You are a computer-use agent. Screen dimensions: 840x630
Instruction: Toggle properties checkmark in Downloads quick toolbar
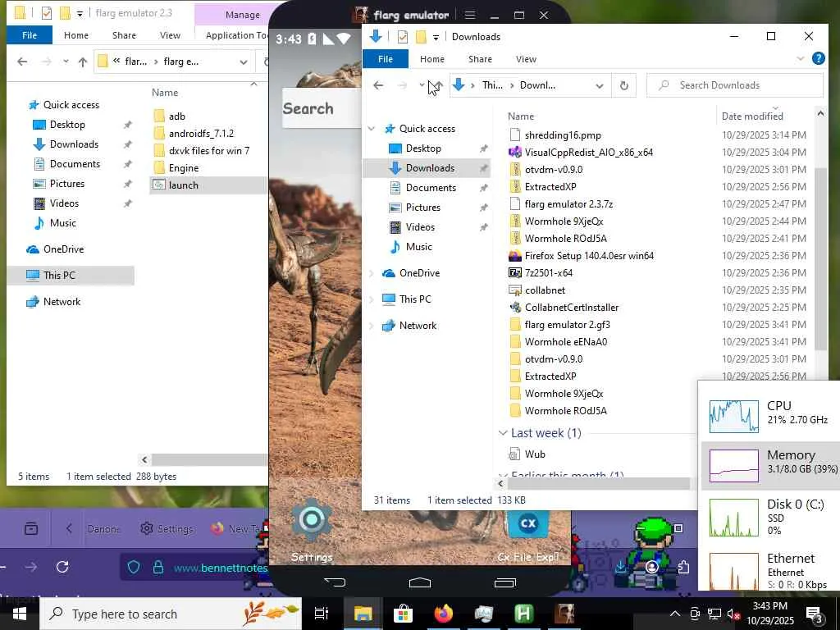pyautogui.click(x=402, y=37)
